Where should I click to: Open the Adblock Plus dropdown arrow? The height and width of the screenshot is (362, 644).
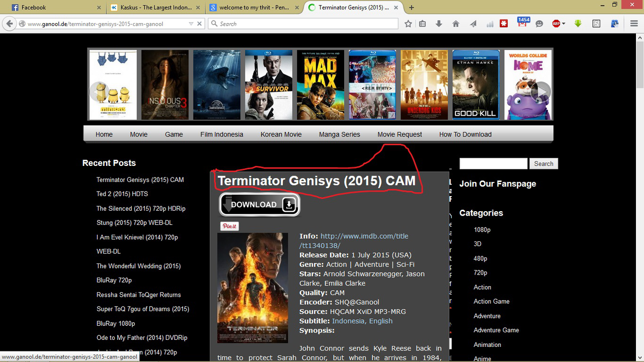[564, 24]
